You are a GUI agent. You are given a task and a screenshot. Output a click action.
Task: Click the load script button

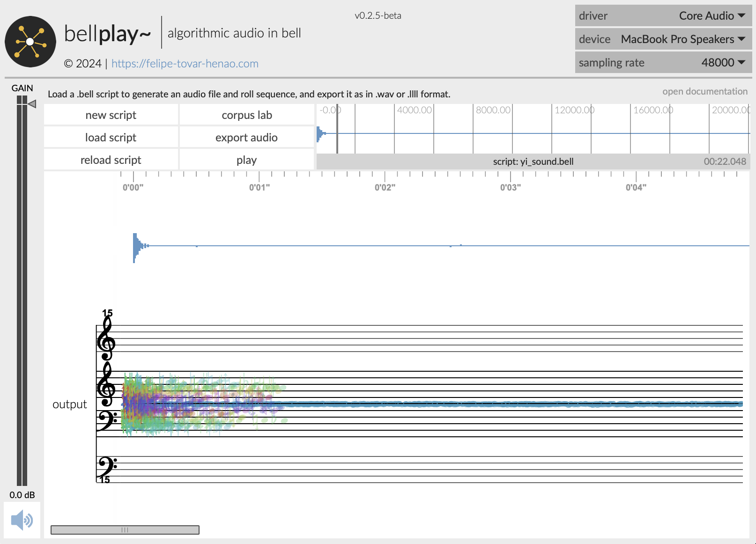coord(111,137)
